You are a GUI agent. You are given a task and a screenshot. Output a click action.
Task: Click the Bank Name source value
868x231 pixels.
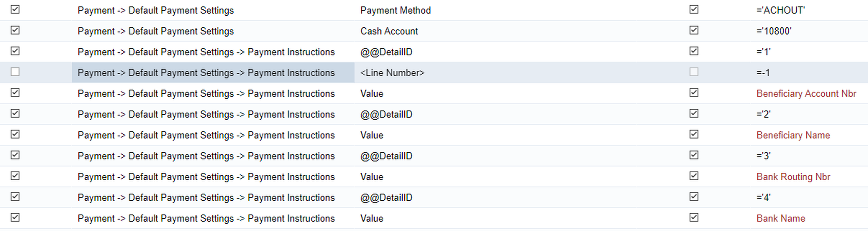click(781, 219)
